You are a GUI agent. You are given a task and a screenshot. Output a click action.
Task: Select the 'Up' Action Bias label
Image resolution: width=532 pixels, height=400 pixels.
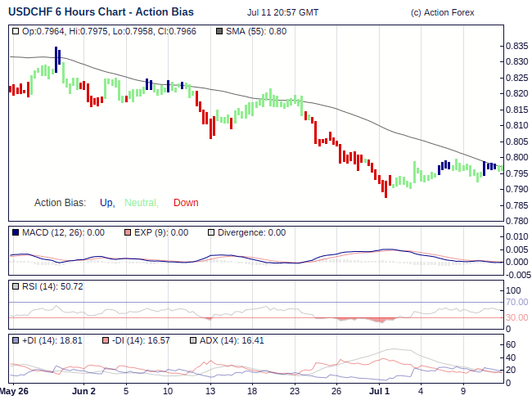[106, 203]
